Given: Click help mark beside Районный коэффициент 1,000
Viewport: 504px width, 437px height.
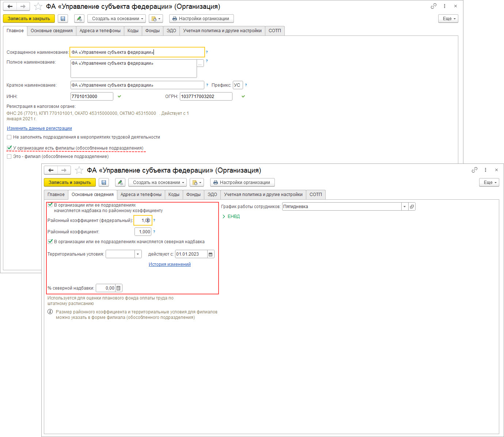Looking at the screenshot, I should (x=154, y=232).
